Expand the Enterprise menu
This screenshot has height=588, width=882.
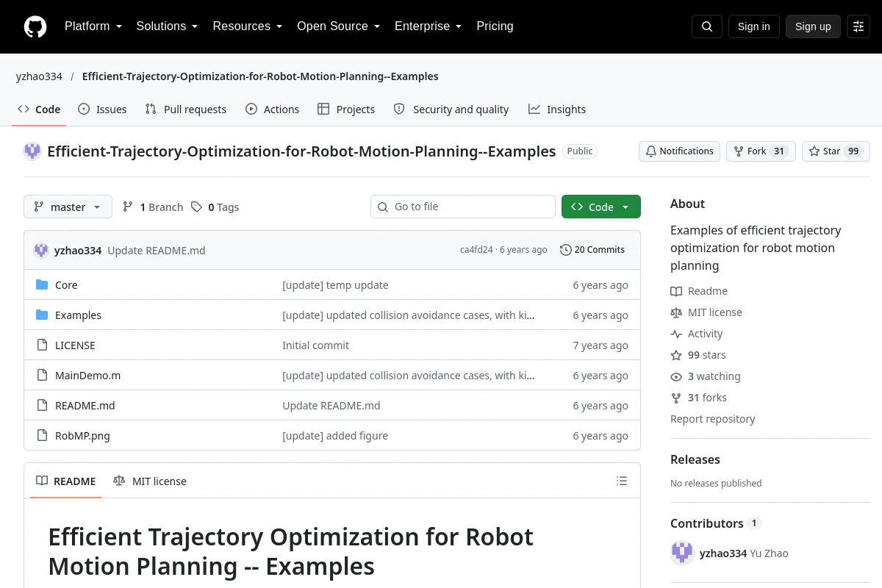pos(429,26)
